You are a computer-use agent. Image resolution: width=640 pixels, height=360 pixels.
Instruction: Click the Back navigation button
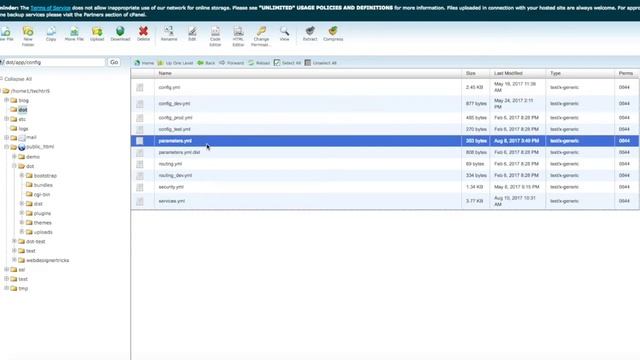point(206,63)
